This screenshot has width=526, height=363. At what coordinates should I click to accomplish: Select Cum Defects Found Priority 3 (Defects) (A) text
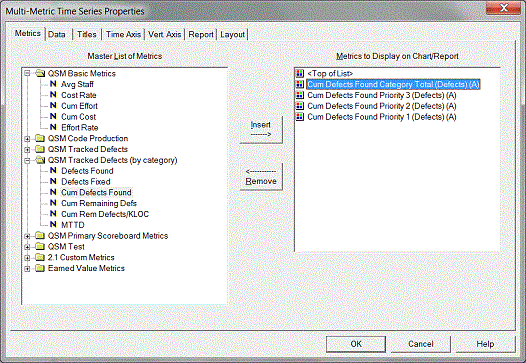[x=382, y=95]
